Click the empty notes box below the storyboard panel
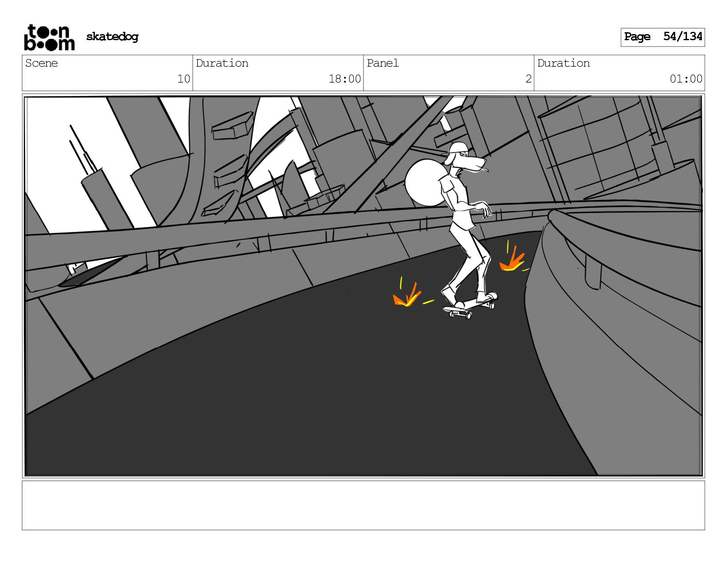 coord(363,506)
